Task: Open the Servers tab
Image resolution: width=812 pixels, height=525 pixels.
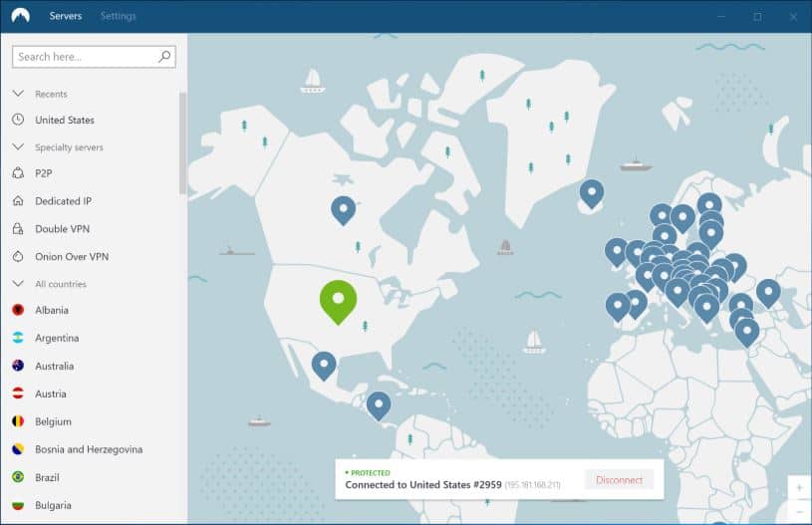Action: coord(66,16)
